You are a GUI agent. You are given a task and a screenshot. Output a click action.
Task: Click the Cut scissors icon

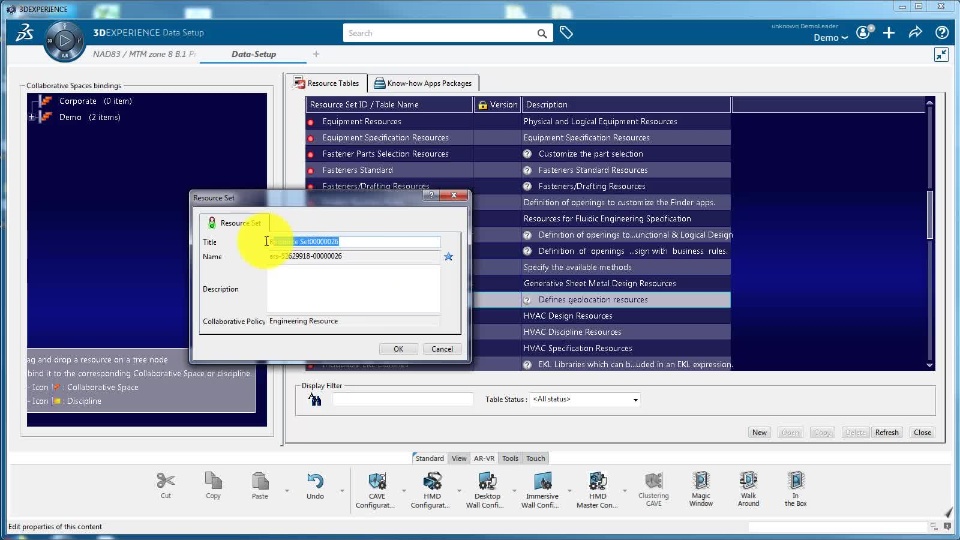[165, 481]
